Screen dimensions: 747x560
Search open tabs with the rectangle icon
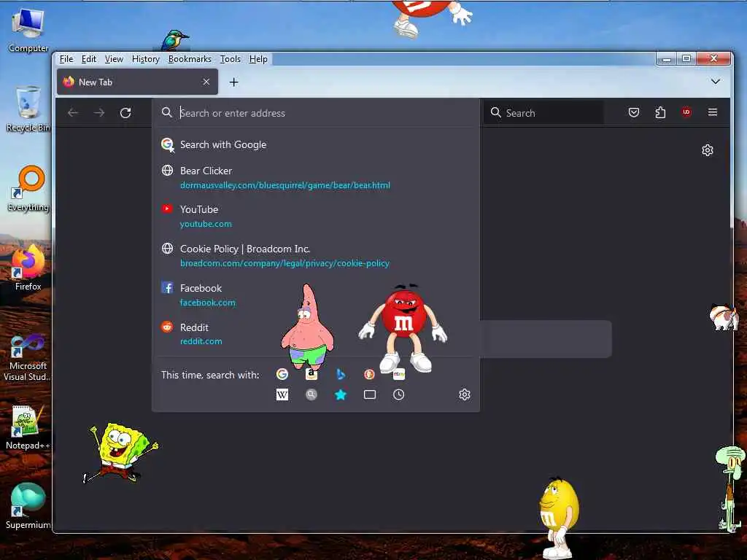370,394
